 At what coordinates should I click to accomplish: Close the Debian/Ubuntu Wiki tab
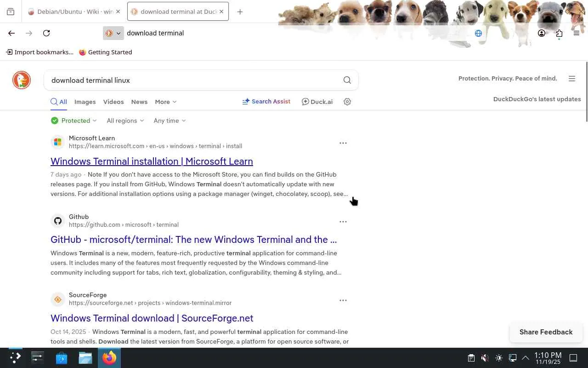coord(118,12)
